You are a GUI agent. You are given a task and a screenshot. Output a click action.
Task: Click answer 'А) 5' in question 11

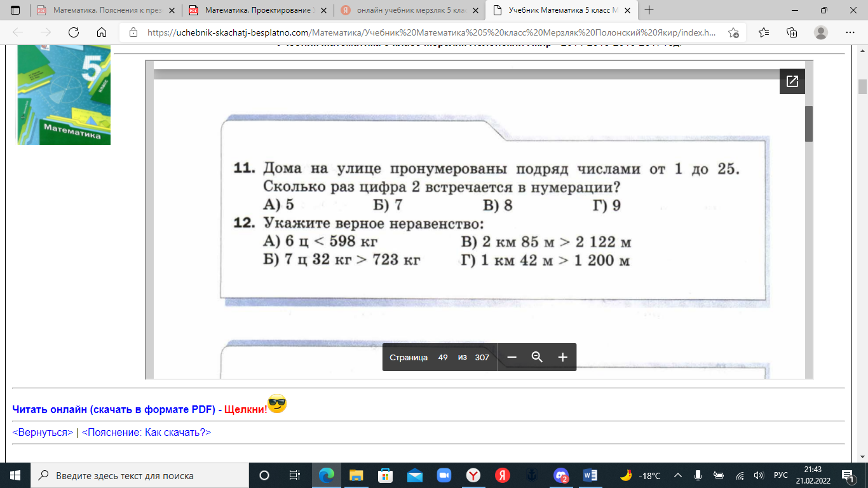pos(278,205)
